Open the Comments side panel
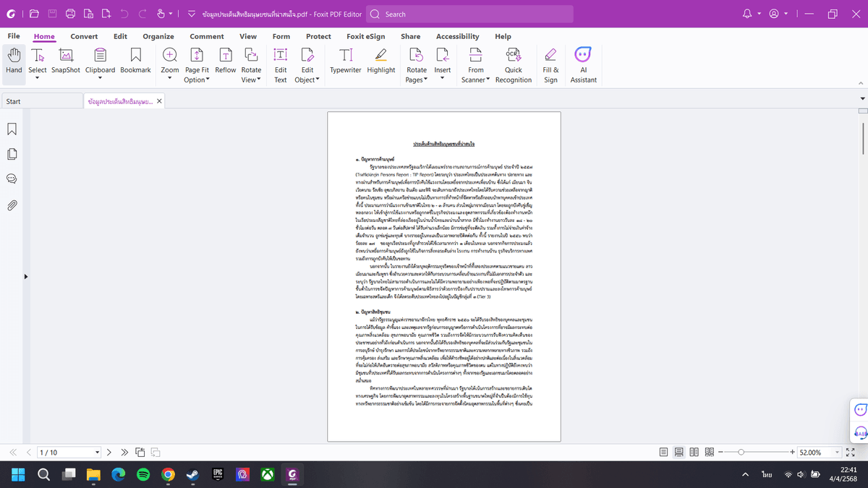The image size is (868, 488). tap(12, 179)
